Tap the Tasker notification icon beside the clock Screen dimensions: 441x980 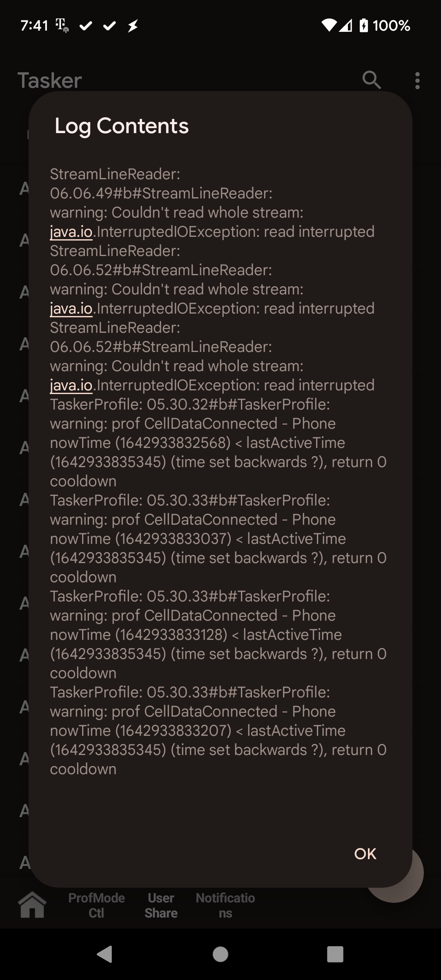click(62, 26)
